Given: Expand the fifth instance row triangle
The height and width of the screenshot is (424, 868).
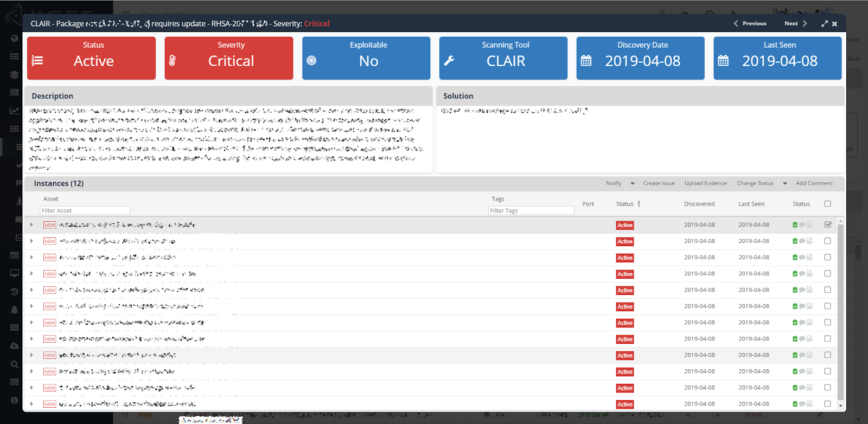Looking at the screenshot, I should click(x=31, y=290).
